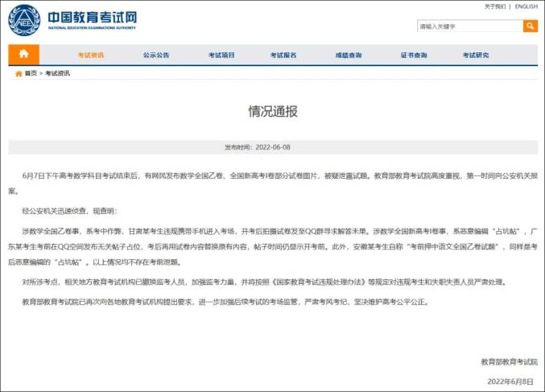Click the 情况通报 article heading
The height and width of the screenshot is (392, 545).
[273, 111]
